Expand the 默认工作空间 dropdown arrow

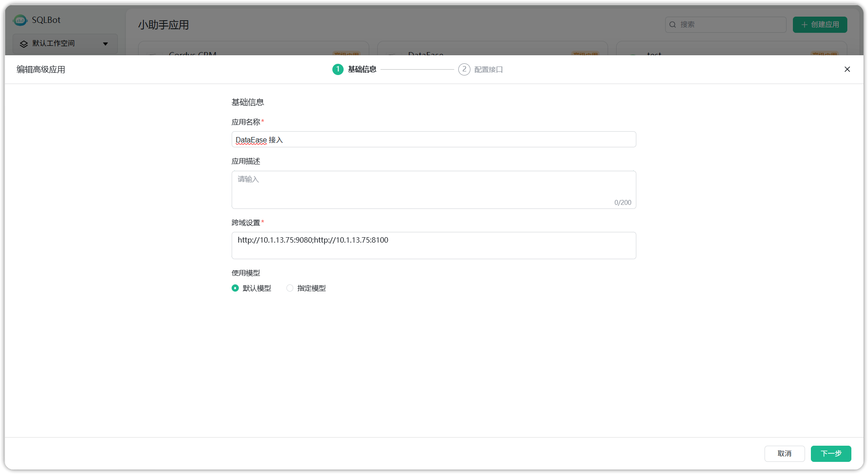(x=106, y=44)
